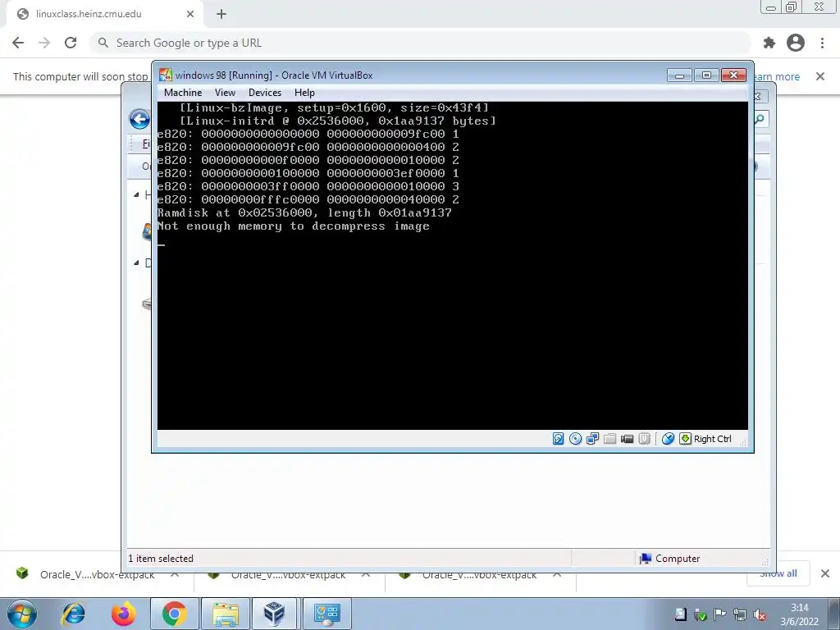
Task: Dismiss the 'This computer will soon stop' infobar
Action: tap(820, 76)
